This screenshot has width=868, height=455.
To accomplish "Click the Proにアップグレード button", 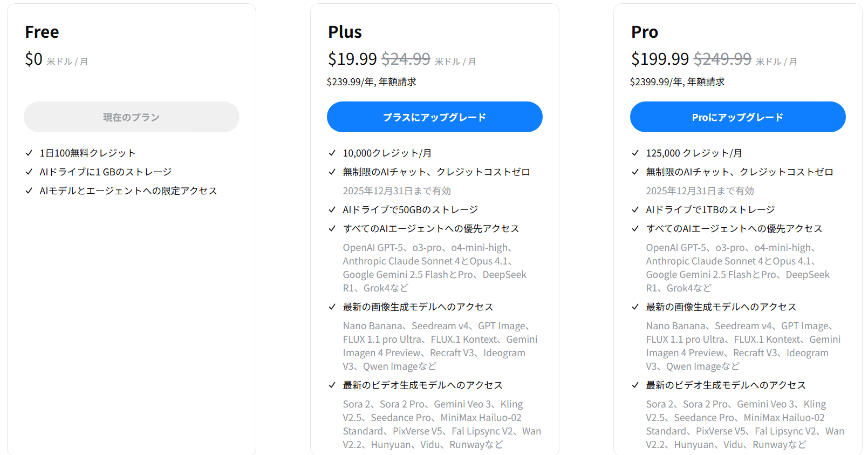I will pos(737,117).
